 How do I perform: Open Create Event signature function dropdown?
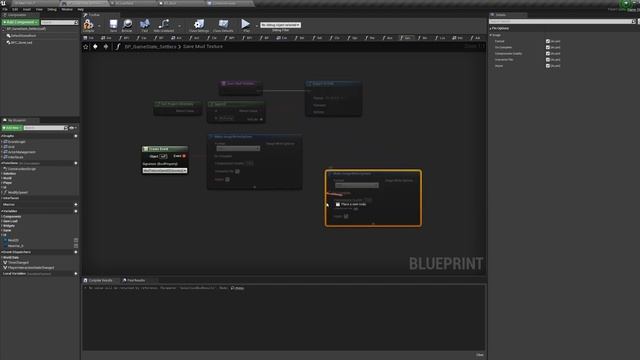pos(165,171)
